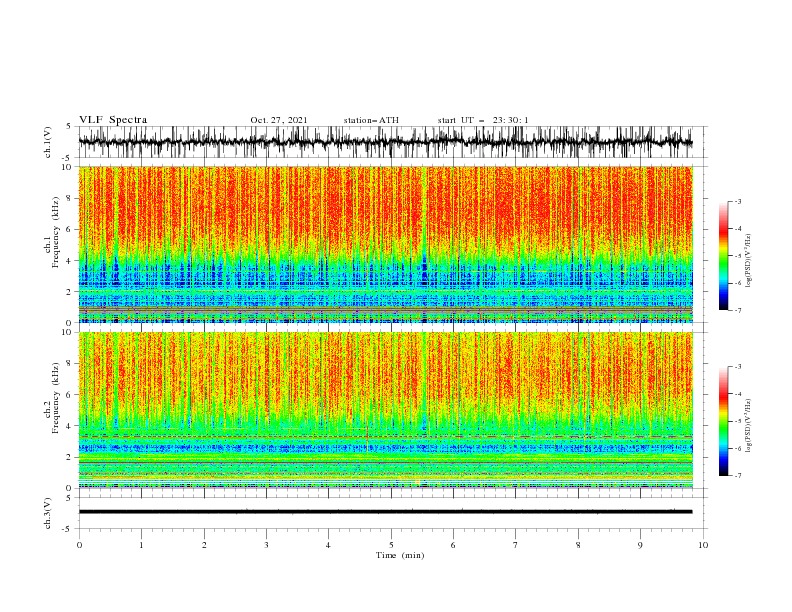Click the "station=ATH" header label
The width and height of the screenshot is (792, 612).
[371, 120]
